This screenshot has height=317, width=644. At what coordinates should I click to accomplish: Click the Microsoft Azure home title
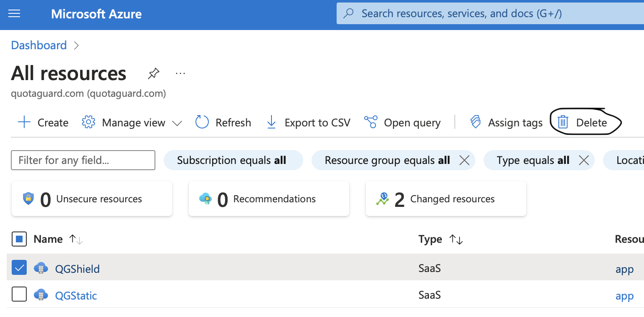[x=96, y=14]
